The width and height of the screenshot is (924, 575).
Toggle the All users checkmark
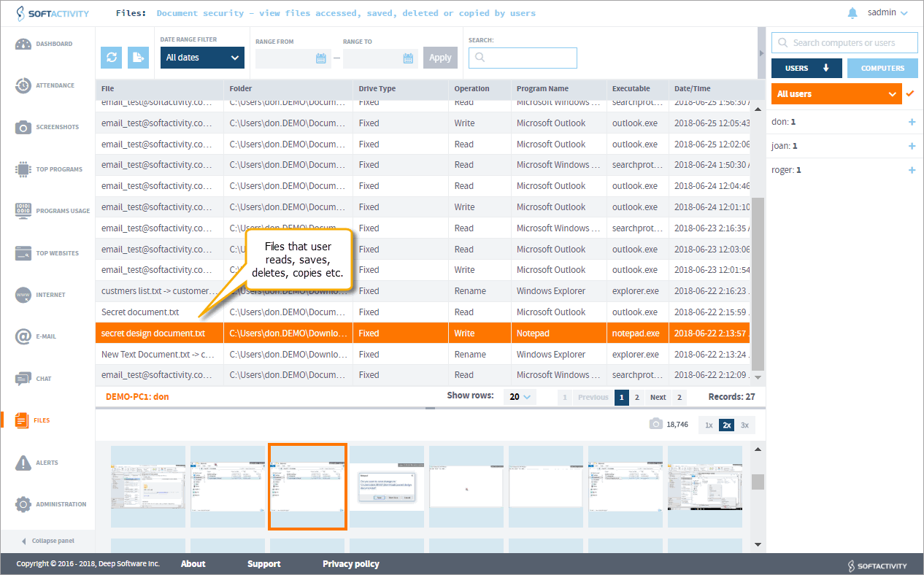click(x=909, y=93)
